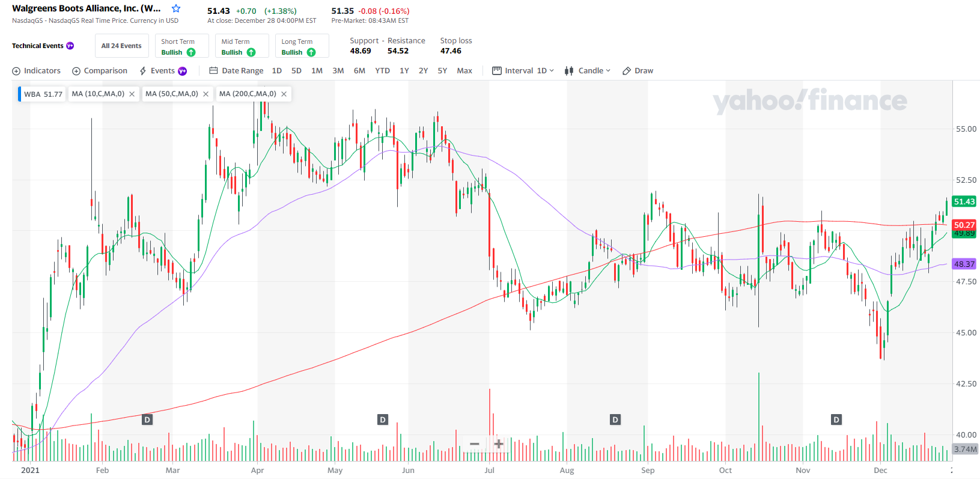
Task: Select the 5Y date range
Action: (x=442, y=71)
